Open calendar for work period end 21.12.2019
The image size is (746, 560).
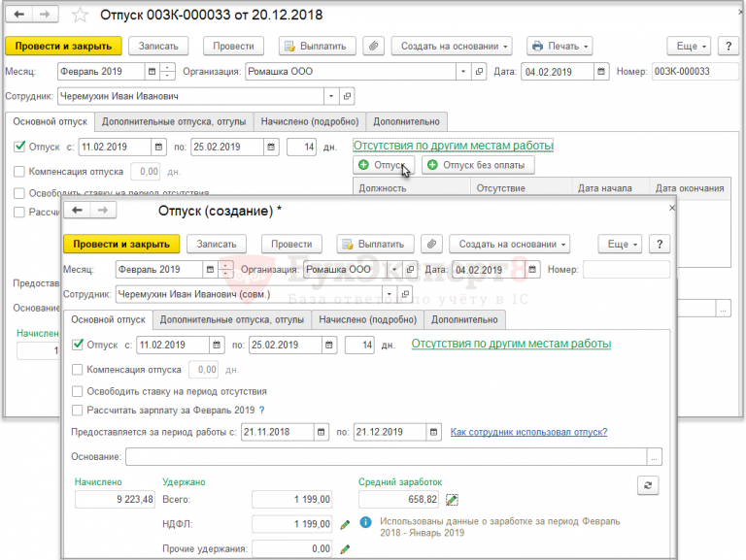tap(433, 432)
